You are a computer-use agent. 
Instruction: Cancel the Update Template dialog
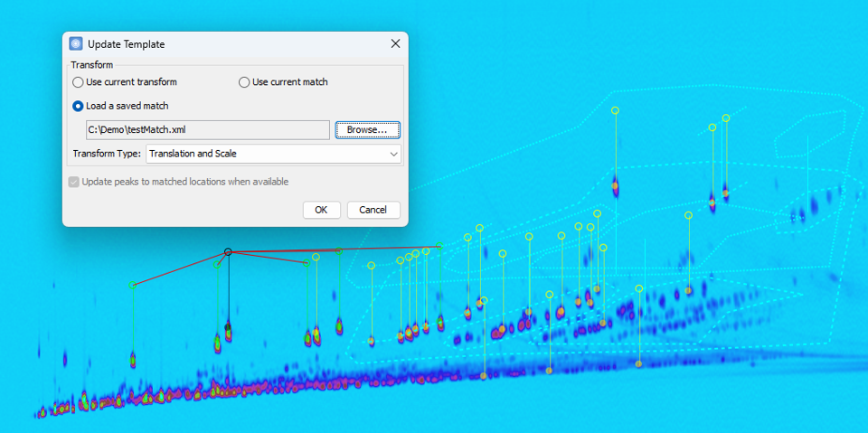pos(373,210)
